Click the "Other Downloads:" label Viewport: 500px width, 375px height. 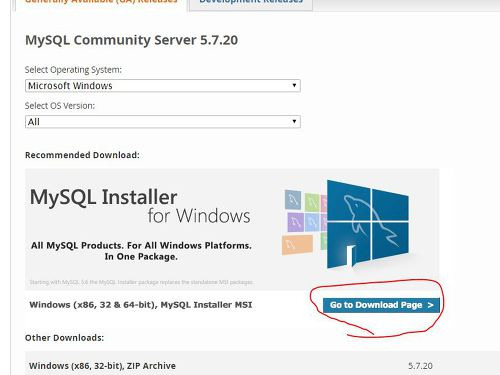click(64, 338)
